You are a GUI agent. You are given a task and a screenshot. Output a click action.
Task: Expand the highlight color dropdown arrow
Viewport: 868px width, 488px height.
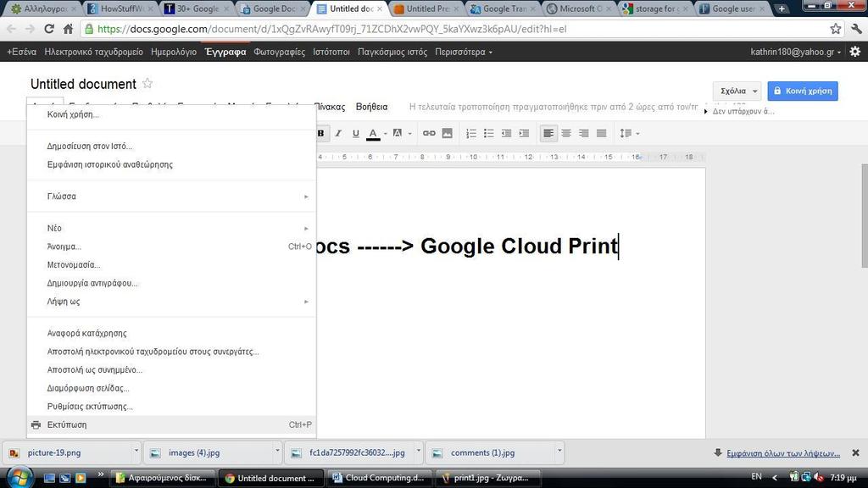pyautogui.click(x=410, y=133)
